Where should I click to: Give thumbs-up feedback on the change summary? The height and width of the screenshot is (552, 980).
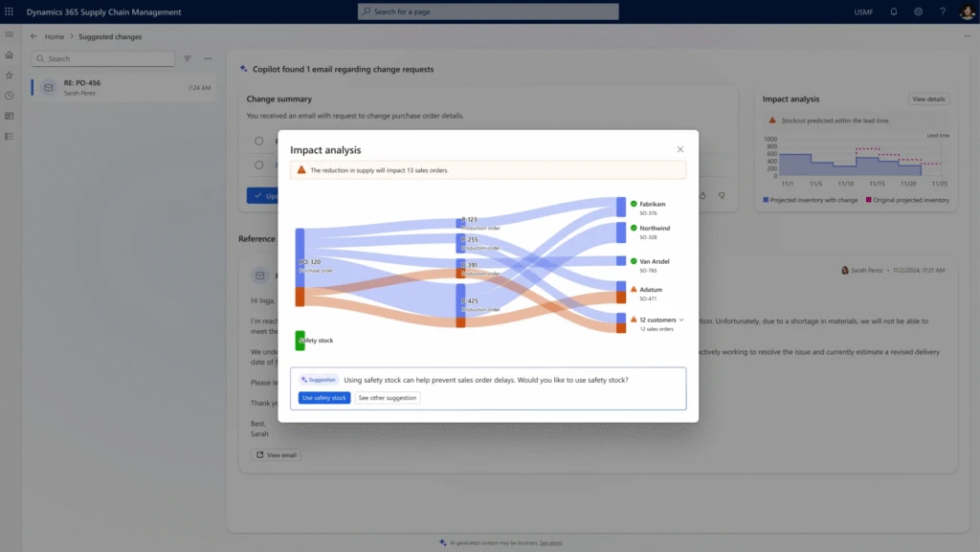pos(703,195)
